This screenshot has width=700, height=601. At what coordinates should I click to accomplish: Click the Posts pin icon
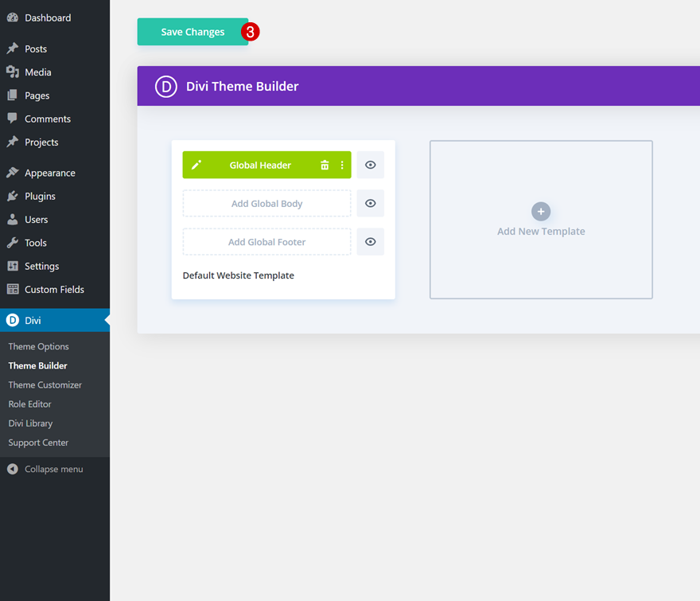[x=13, y=49]
